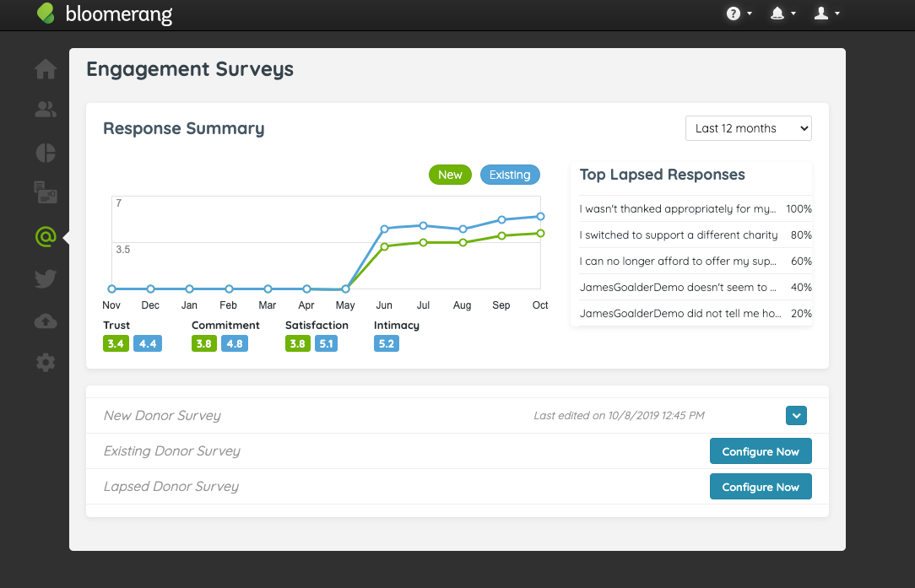The width and height of the screenshot is (915, 588).
Task: Select 'I wasn't thanked appropriately' response row
Action: pos(696,209)
